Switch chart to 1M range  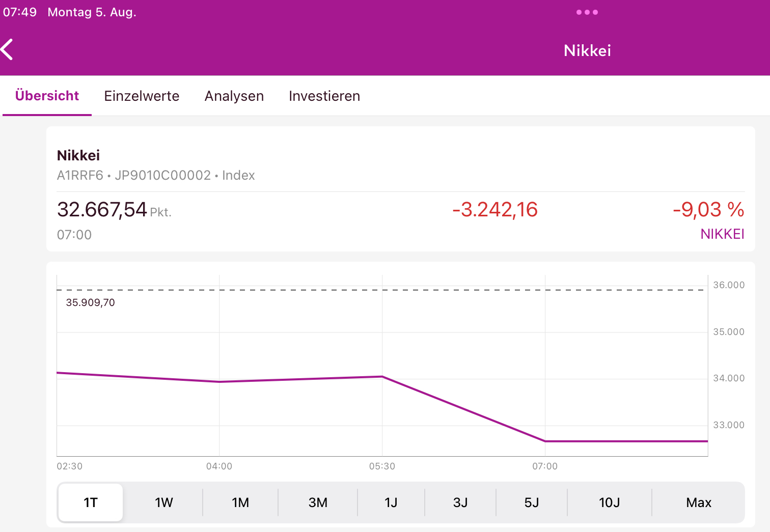pyautogui.click(x=240, y=502)
